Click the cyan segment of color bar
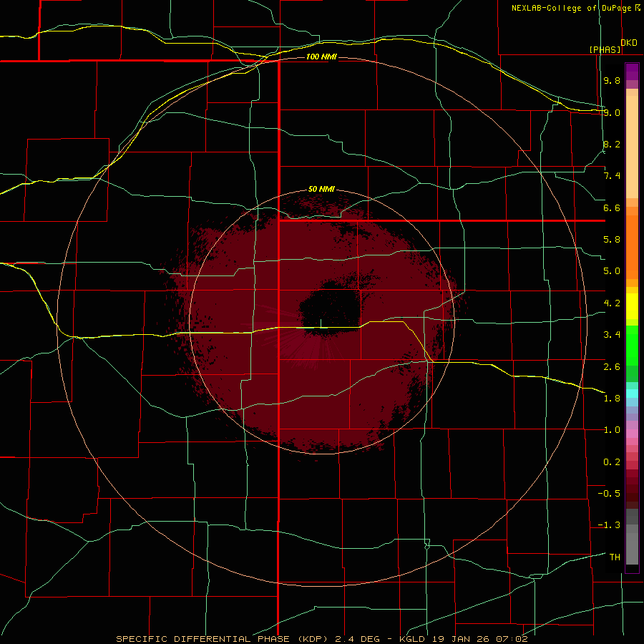Viewport: 644px width, 644px height. tap(632, 393)
